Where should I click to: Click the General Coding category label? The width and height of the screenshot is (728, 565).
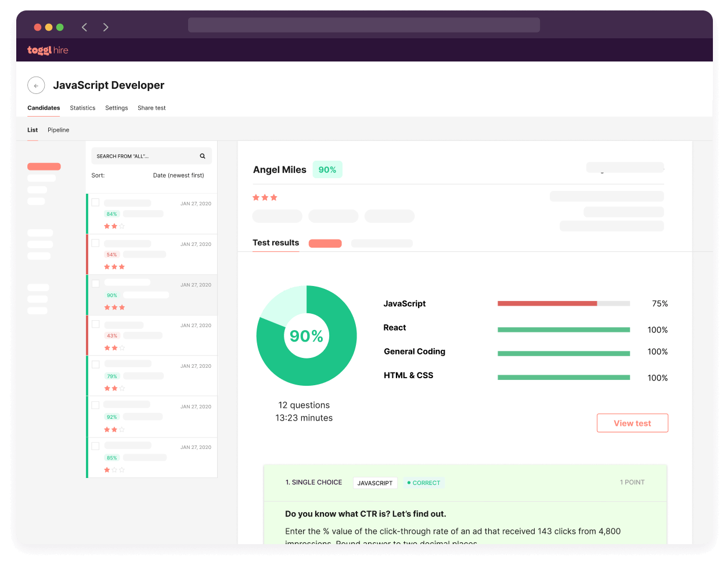tap(415, 352)
